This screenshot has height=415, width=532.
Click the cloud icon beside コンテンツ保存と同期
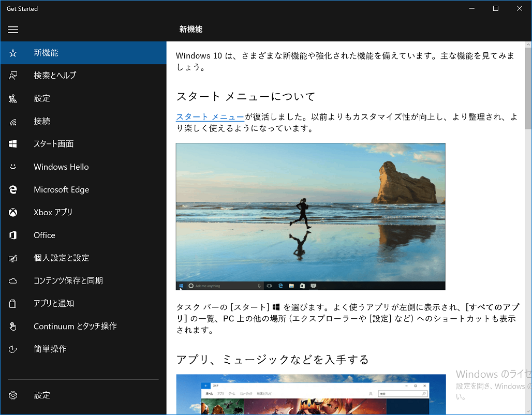click(13, 281)
